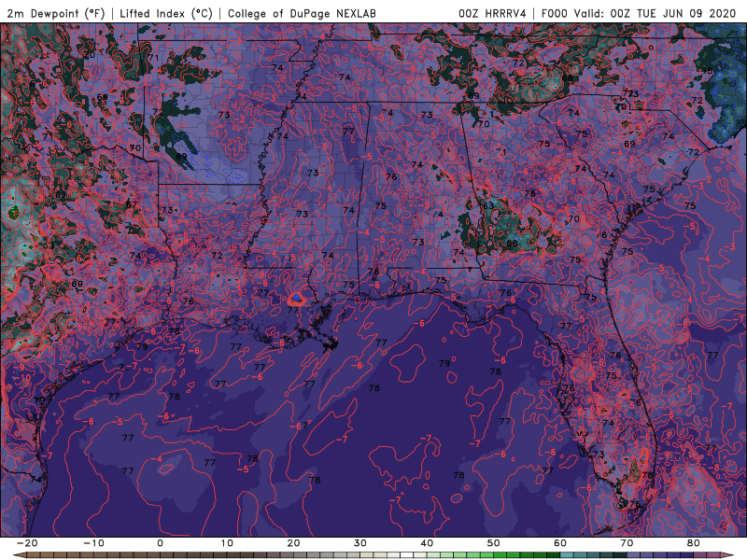Click the 'College of DuPage NEXLAB' text
747x560 pixels.
click(302, 13)
